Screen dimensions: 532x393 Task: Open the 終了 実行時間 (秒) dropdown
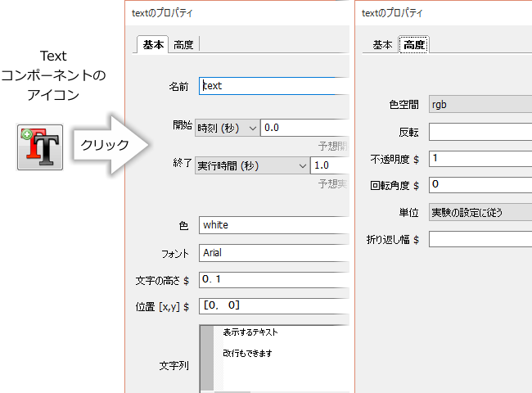(x=252, y=165)
